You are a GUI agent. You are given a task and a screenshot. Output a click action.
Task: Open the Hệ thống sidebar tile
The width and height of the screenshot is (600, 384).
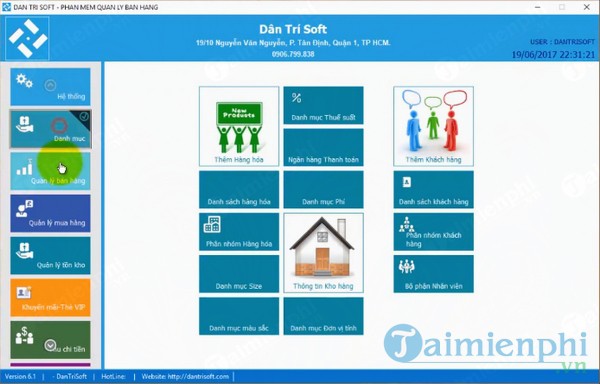point(50,87)
